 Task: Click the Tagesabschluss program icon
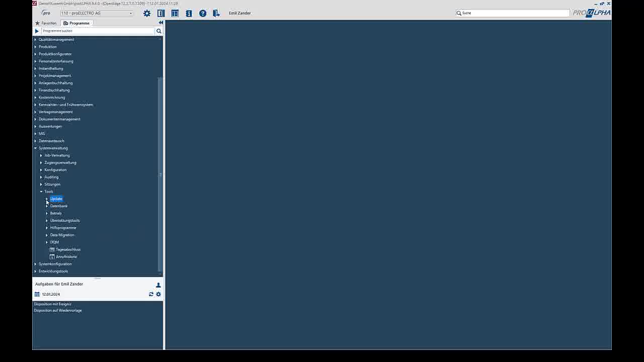[x=52, y=249]
